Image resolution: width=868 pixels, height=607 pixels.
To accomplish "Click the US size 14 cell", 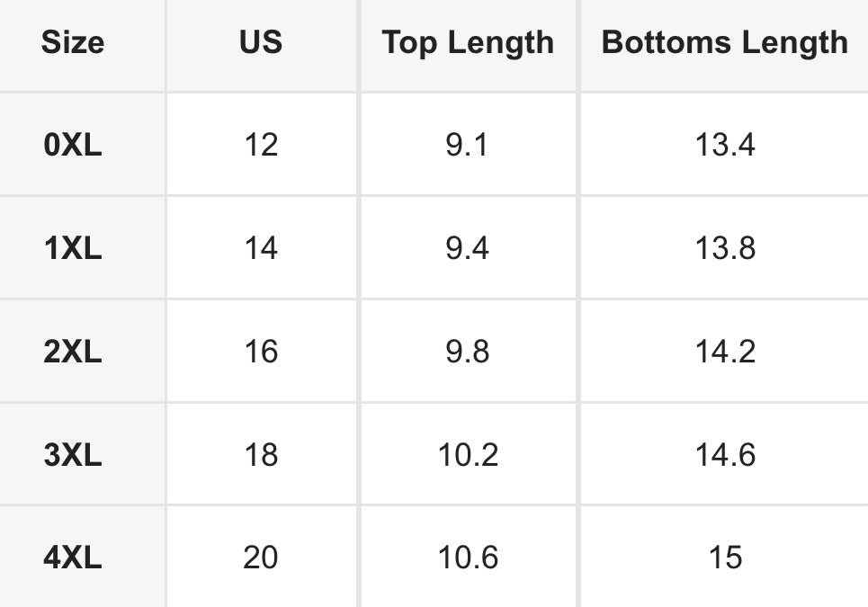I will 261,248.
